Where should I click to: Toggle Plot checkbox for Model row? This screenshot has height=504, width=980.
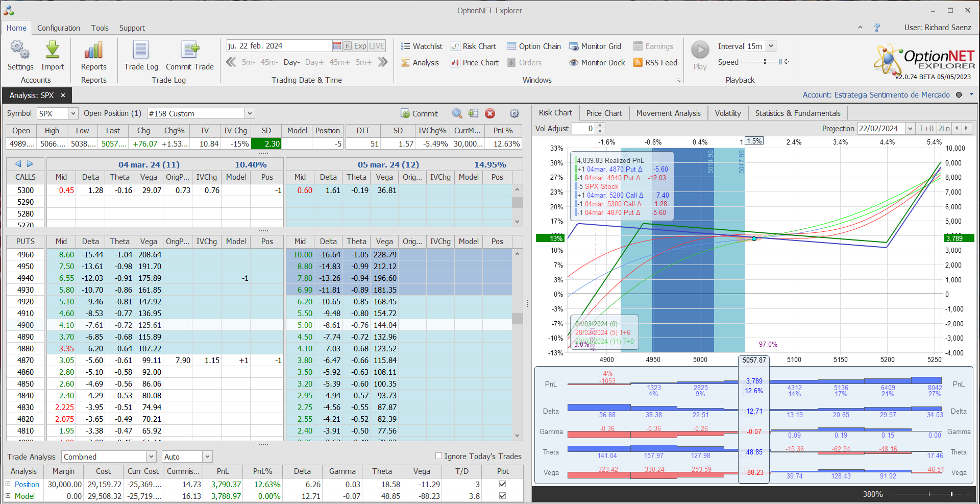tap(502, 496)
